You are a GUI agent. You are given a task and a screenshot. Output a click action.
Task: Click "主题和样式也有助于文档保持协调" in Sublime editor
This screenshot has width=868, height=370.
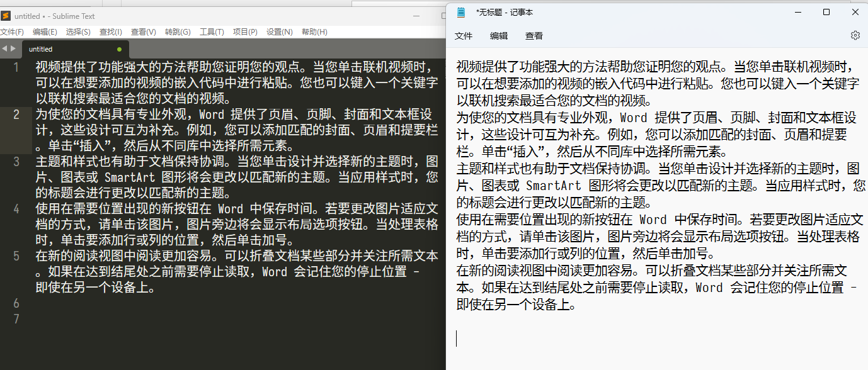click(130, 162)
